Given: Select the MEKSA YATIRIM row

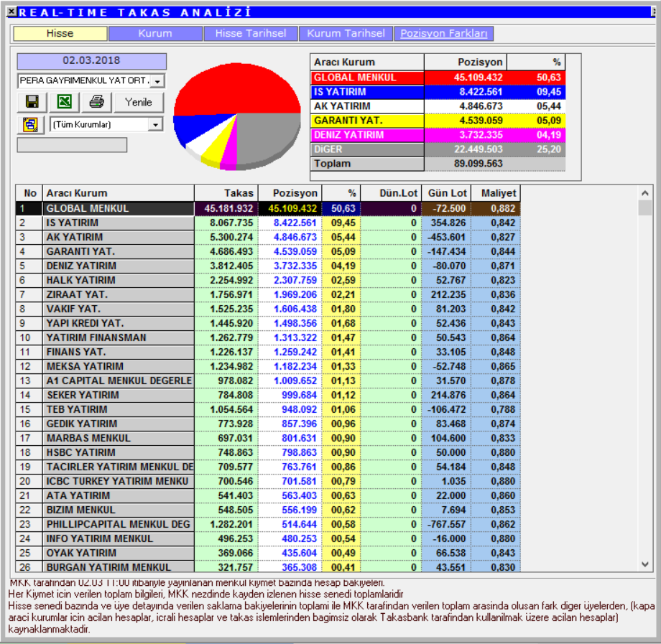Looking at the screenshot, I should click(x=268, y=366).
